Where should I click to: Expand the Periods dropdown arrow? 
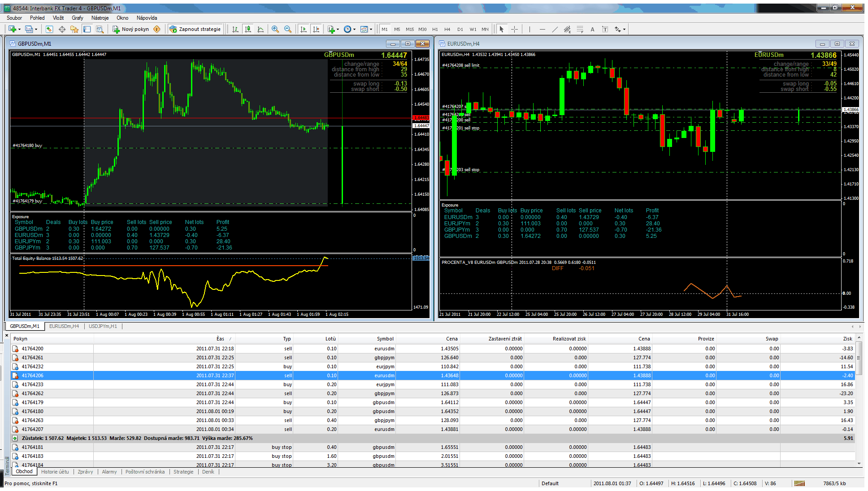coord(355,29)
